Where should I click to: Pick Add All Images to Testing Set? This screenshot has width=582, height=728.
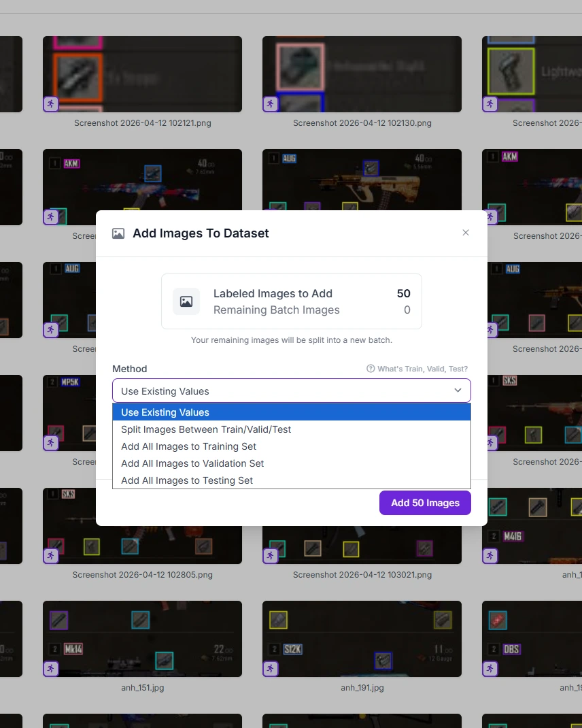click(292, 480)
